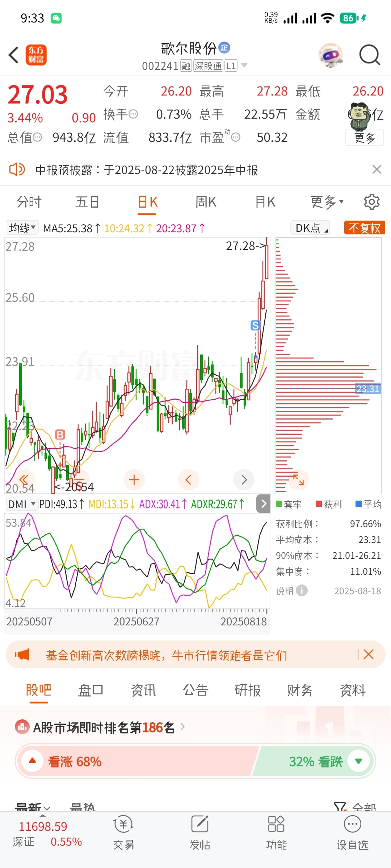Open 均线 indicator dropdown

22,228
